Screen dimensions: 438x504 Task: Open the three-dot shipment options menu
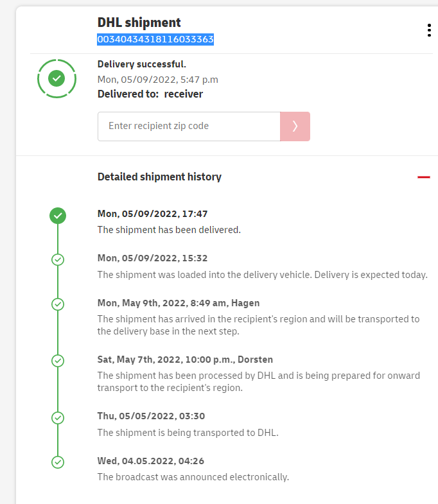428,30
